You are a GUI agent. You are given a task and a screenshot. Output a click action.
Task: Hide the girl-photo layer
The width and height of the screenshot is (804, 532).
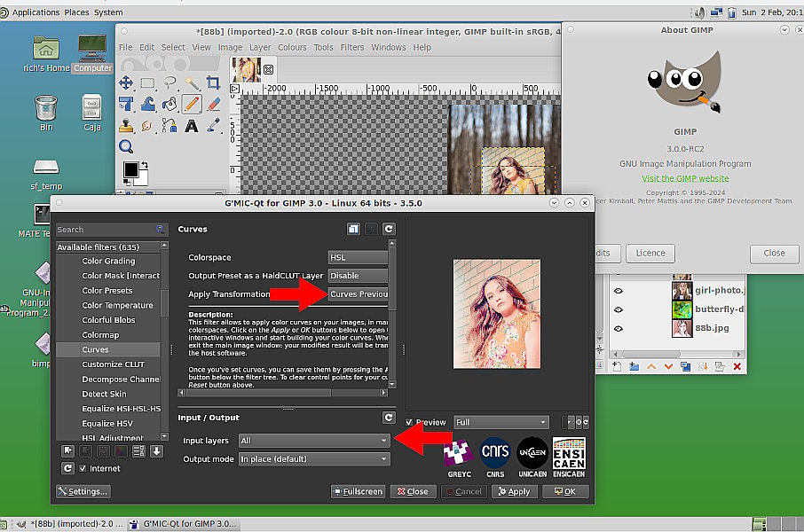coord(619,291)
